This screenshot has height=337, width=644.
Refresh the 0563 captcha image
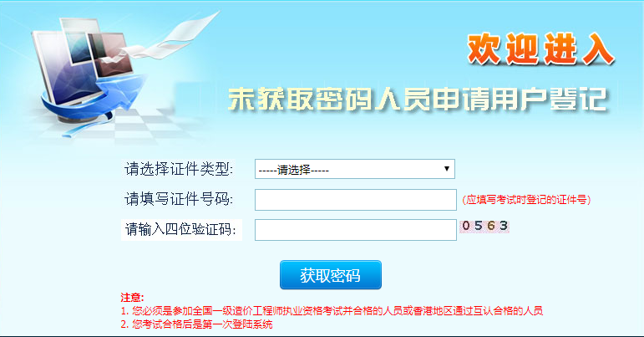(x=484, y=226)
